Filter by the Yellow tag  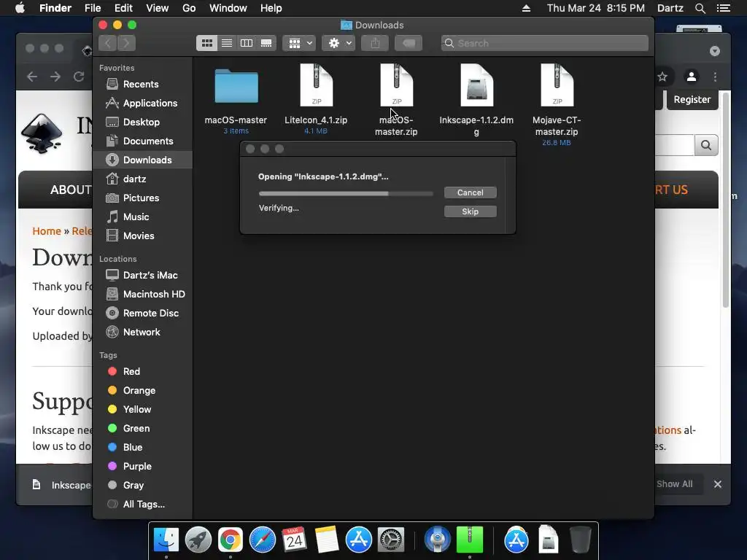tap(142, 410)
